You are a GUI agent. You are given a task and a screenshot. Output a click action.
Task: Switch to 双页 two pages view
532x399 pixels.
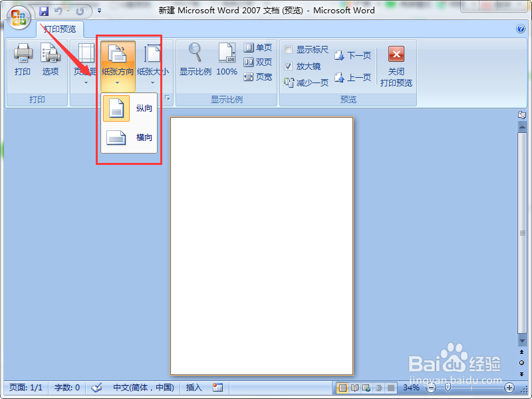pos(258,62)
